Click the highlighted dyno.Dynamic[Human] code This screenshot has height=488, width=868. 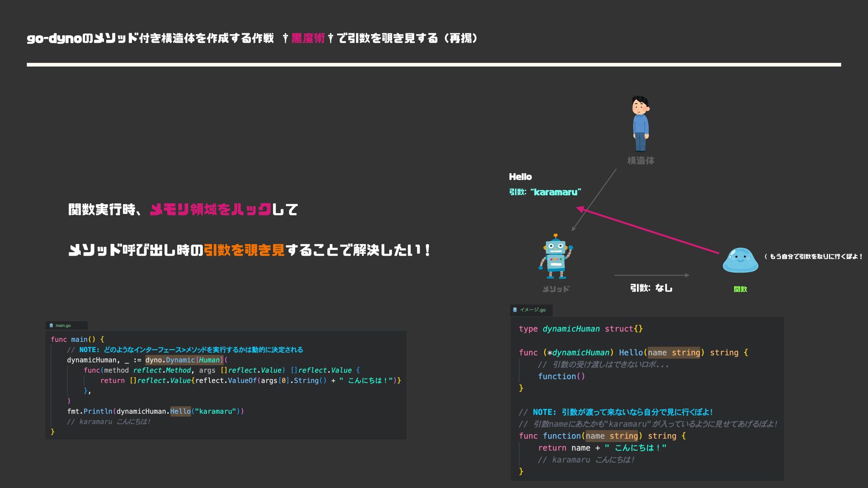[184, 360]
